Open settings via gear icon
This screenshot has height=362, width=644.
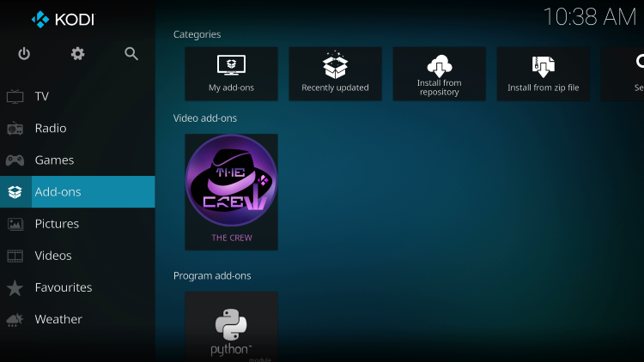[77, 54]
